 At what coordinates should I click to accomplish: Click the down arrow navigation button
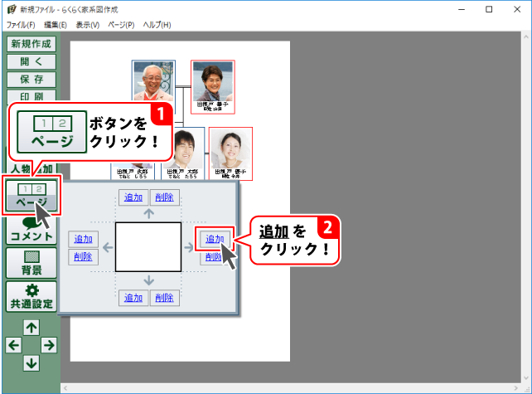[31, 363]
